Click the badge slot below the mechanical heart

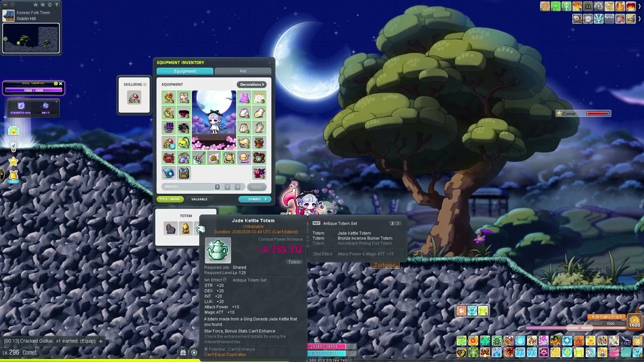(259, 173)
